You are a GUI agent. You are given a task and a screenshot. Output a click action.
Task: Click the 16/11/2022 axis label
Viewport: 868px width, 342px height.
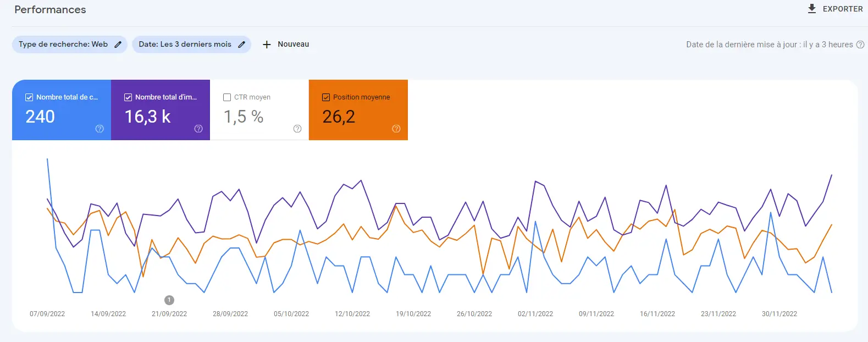[657, 314]
